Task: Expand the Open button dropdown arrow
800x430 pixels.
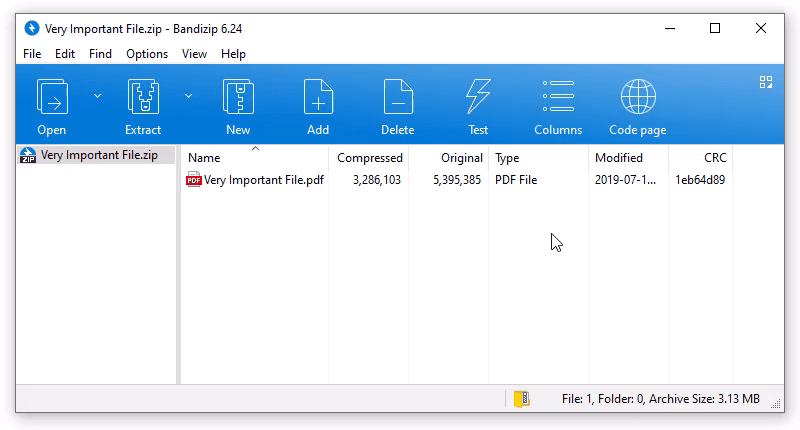Action: 97,96
